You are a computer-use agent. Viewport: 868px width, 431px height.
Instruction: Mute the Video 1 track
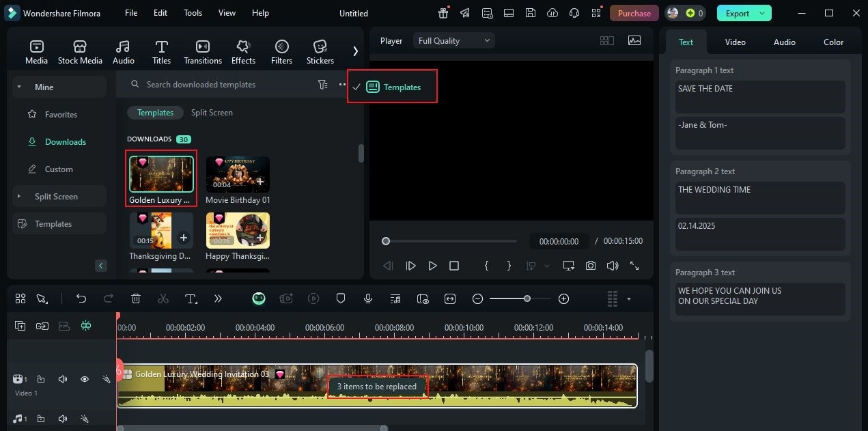point(63,379)
